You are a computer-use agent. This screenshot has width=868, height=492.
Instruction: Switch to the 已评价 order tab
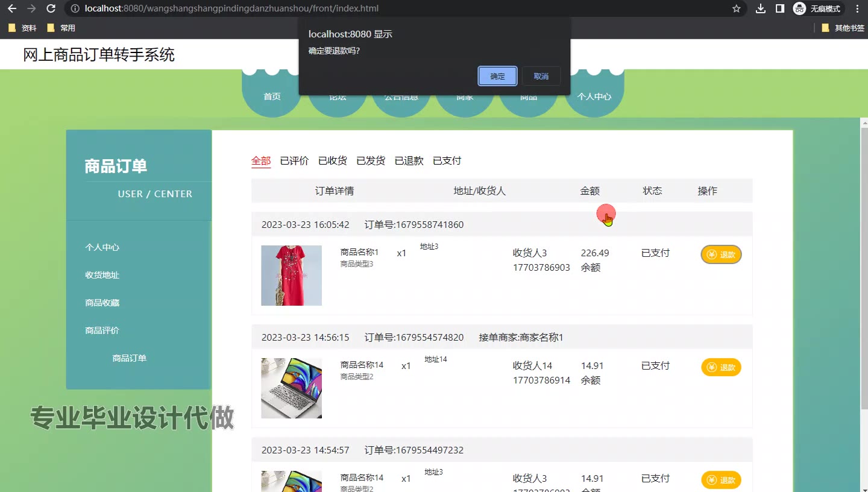294,160
